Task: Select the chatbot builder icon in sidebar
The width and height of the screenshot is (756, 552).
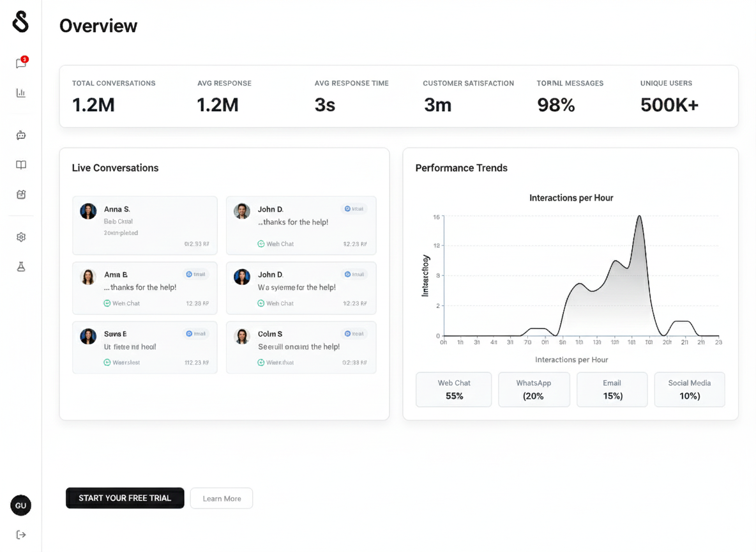Action: pos(20,135)
